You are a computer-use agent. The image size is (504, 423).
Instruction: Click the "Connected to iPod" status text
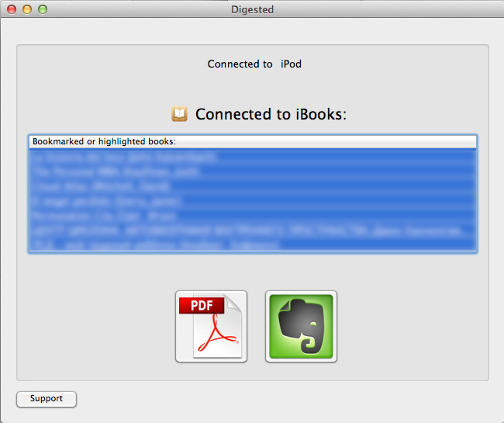click(x=254, y=64)
